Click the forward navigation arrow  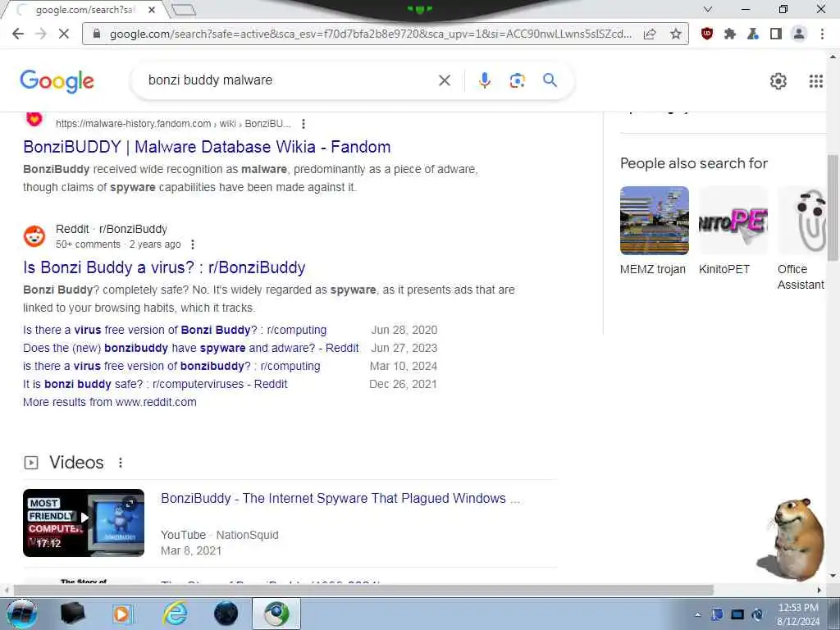tap(41, 34)
